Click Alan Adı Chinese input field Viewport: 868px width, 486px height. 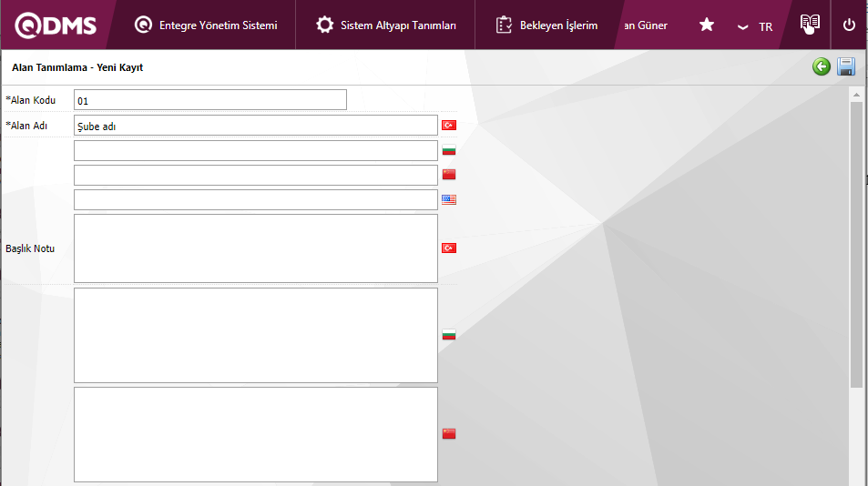coord(256,176)
